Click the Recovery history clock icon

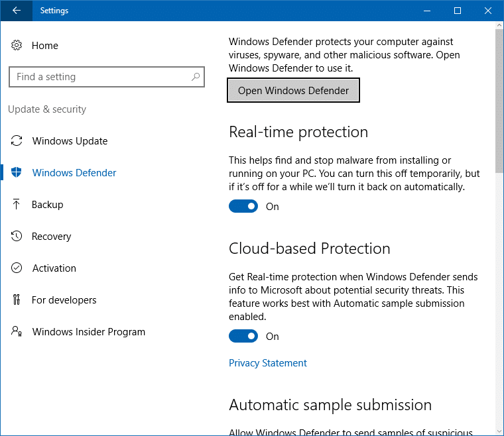click(17, 236)
